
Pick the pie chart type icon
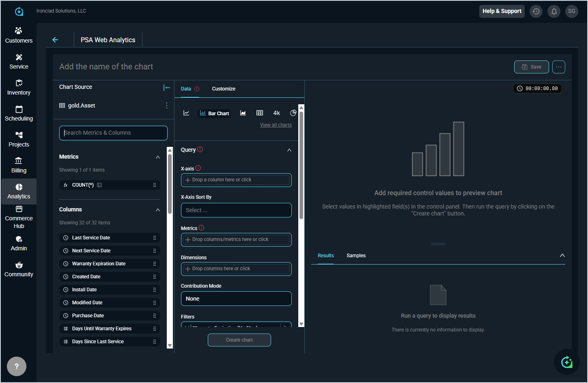(293, 113)
